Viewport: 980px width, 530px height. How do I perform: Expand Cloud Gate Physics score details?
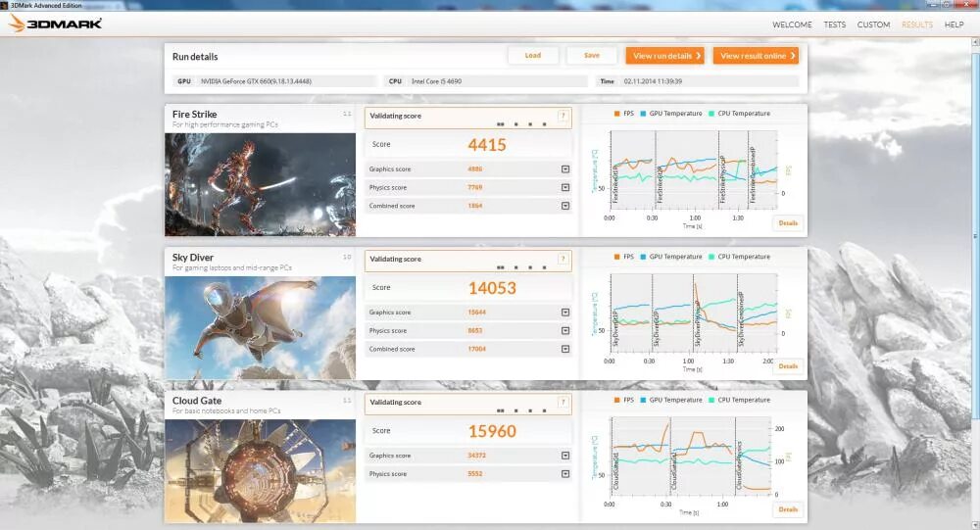(565, 474)
